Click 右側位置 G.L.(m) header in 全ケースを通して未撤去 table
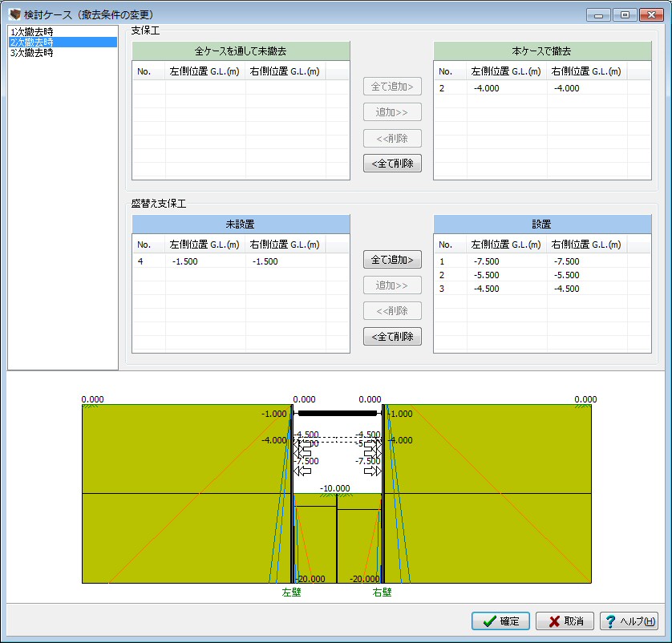The width and height of the screenshot is (672, 643). pos(285,71)
